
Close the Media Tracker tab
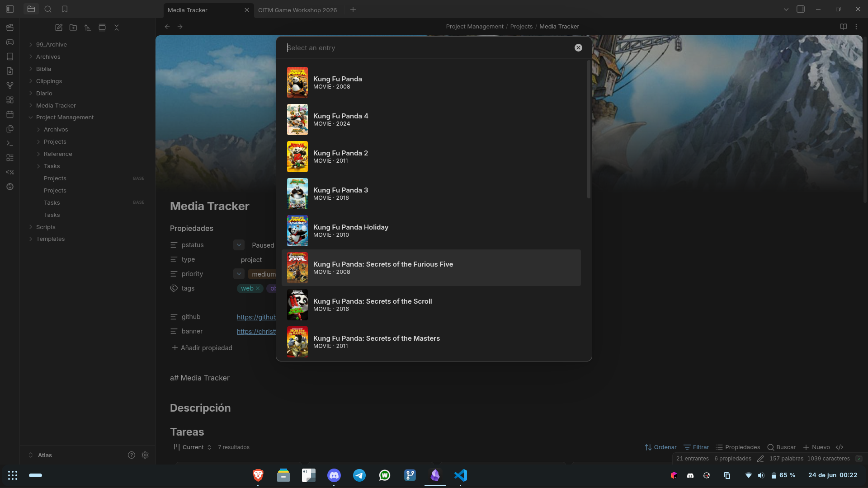pos(246,10)
